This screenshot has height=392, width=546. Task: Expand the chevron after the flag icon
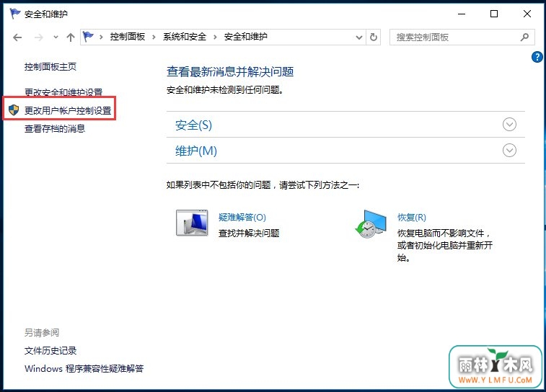(101, 37)
